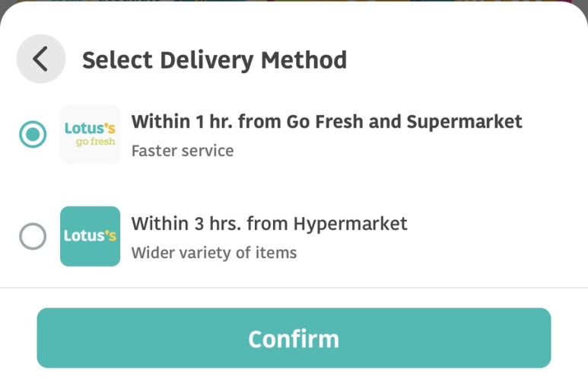Choose "Within 1 hr. from Go Fresh and Supermarket" text

[326, 122]
